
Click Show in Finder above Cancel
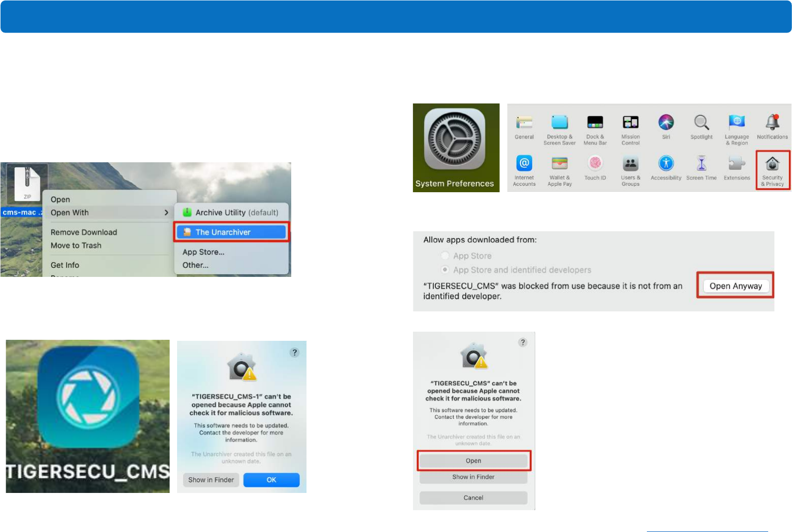[x=473, y=477]
